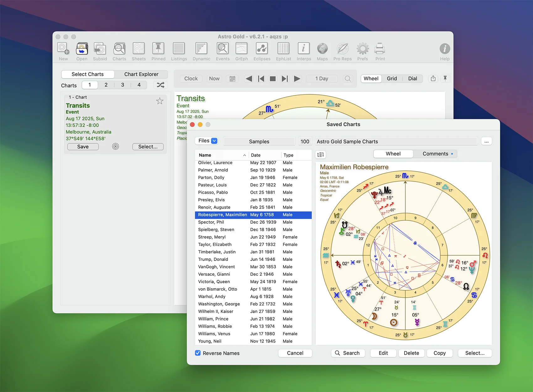533x392 pixels.
Task: Switch to Select Charts tab
Action: coord(87,74)
